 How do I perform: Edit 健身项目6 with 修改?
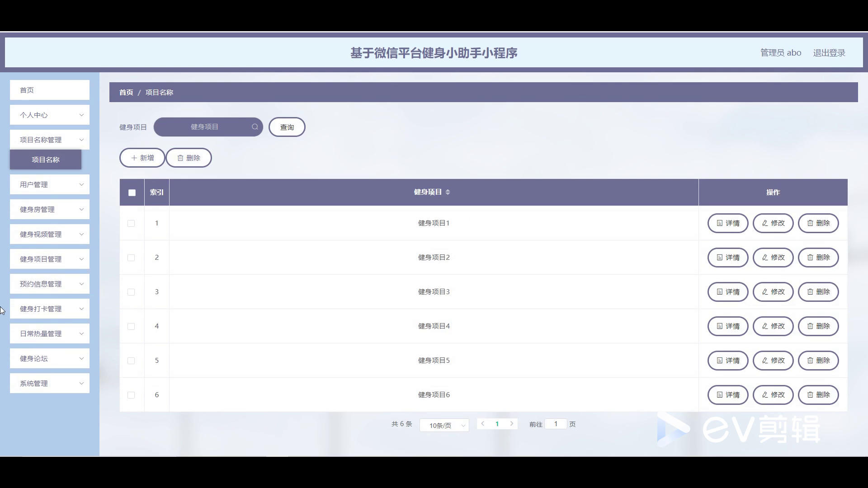point(773,395)
